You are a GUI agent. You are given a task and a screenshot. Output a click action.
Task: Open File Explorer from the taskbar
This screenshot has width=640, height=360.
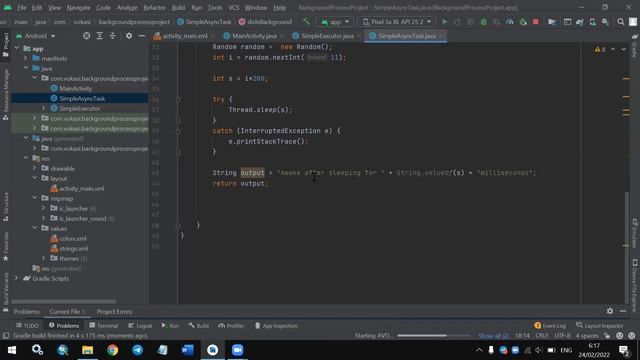coord(87,350)
